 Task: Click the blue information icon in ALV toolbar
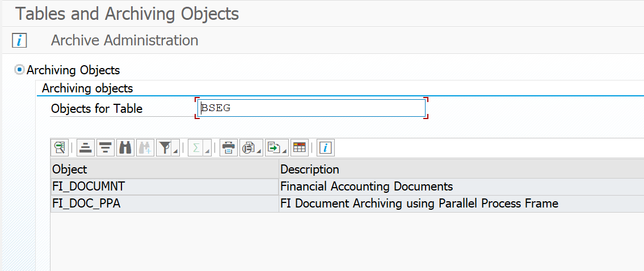click(325, 148)
